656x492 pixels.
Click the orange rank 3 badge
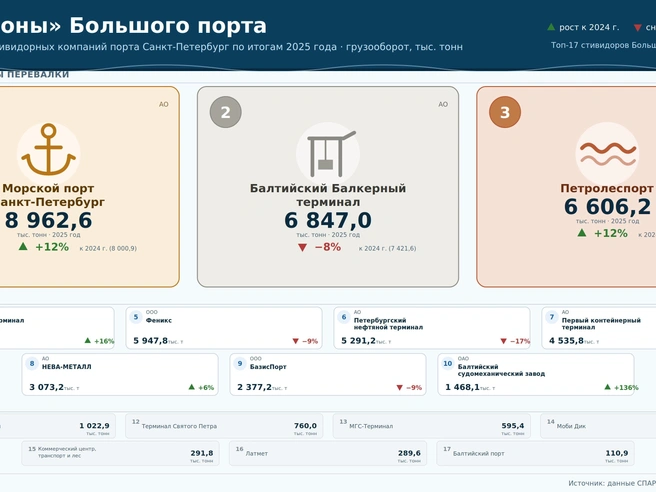(x=505, y=112)
